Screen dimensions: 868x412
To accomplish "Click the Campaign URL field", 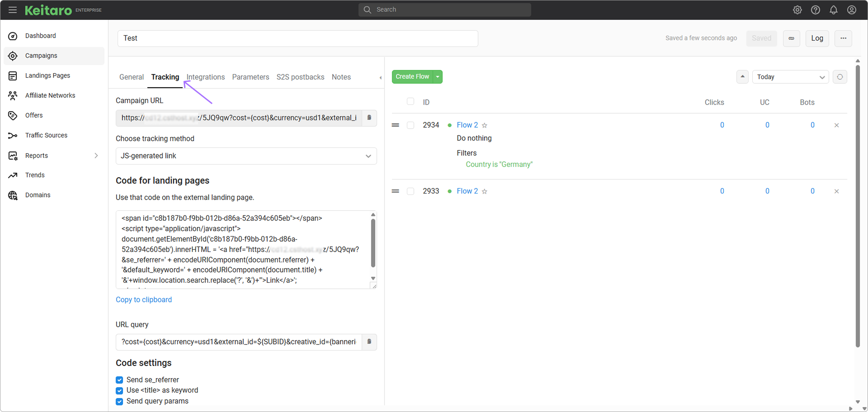I will (x=239, y=118).
